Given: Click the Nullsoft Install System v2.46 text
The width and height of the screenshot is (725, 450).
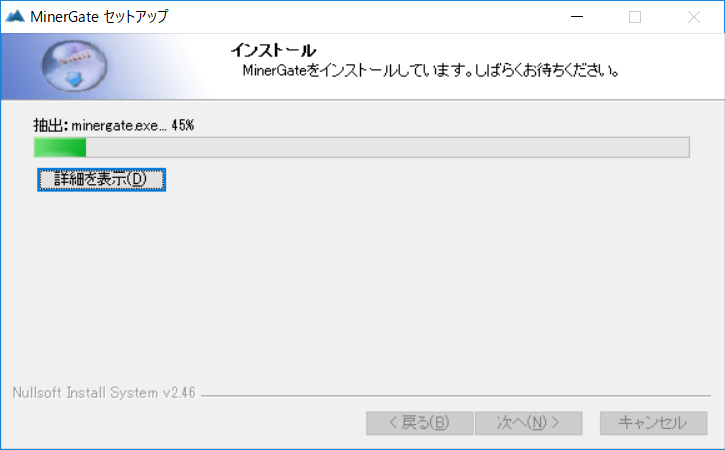Looking at the screenshot, I should tap(104, 393).
